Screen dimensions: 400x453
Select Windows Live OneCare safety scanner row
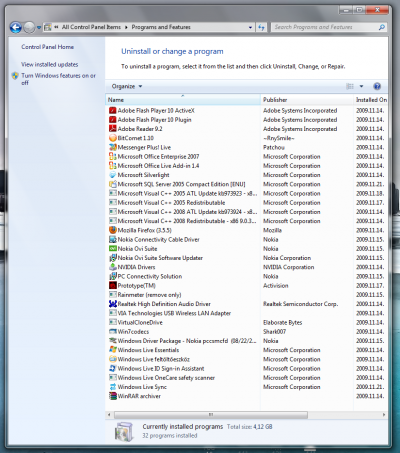(246, 378)
